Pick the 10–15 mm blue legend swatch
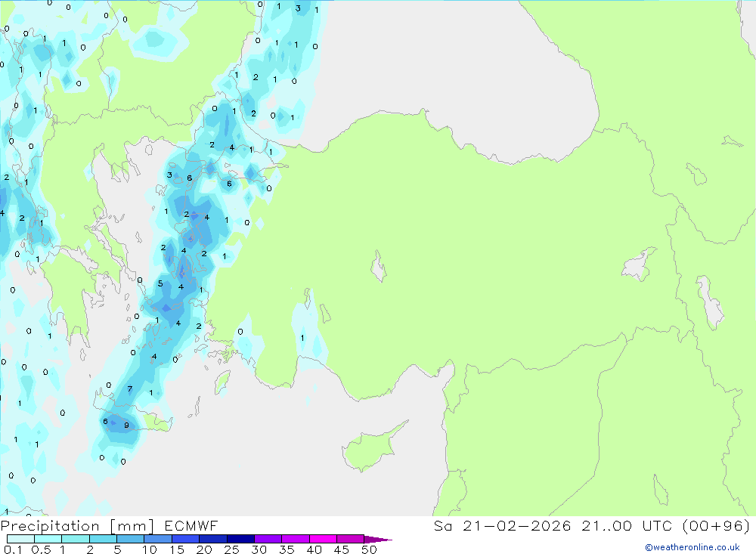The width and height of the screenshot is (756, 554). pos(158,539)
